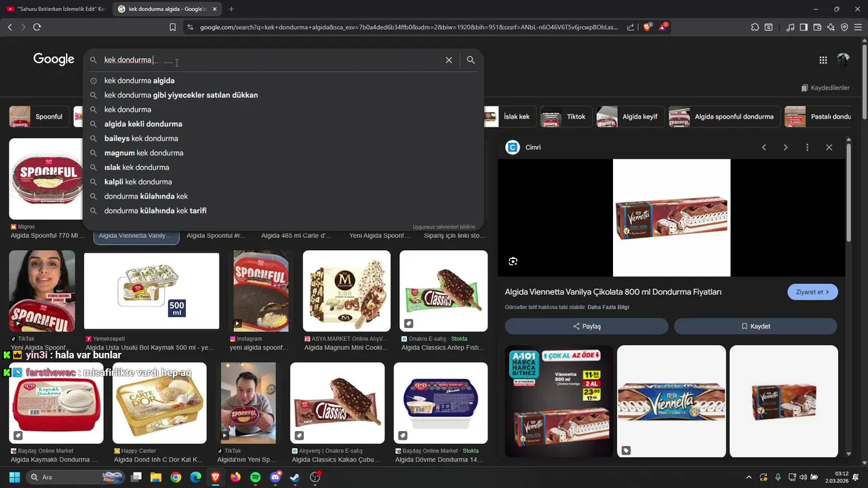868x488 pixels.
Task: Open the three-dot options in the preview panel
Action: coord(807,147)
